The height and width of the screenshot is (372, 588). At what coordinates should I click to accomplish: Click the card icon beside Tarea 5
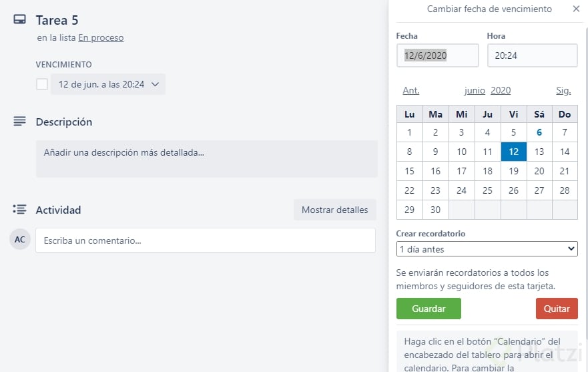tap(20, 20)
